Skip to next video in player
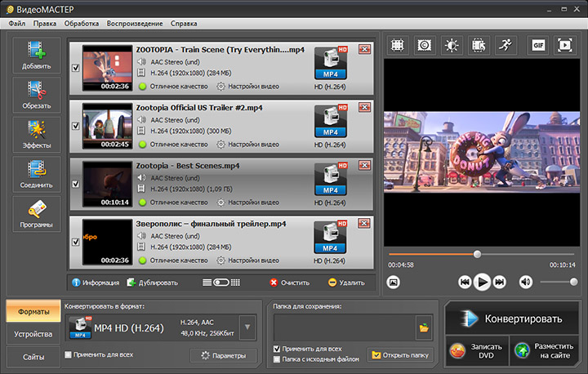588x374 pixels. pos(500,282)
